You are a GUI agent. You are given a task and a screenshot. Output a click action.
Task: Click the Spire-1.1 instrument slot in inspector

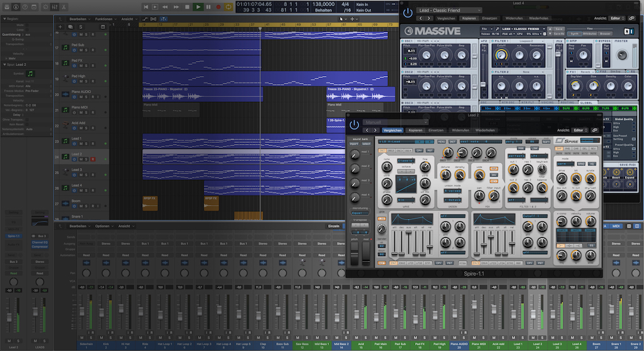point(14,236)
